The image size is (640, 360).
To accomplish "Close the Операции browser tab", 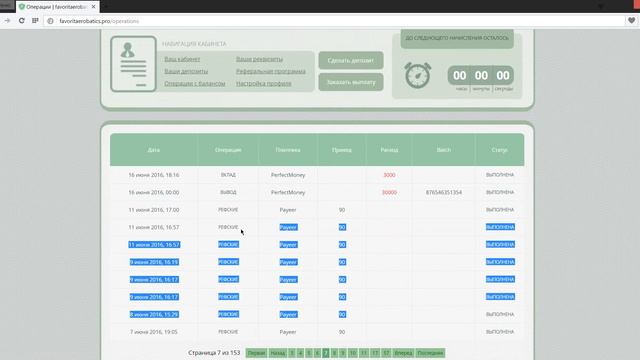I will (x=93, y=7).
